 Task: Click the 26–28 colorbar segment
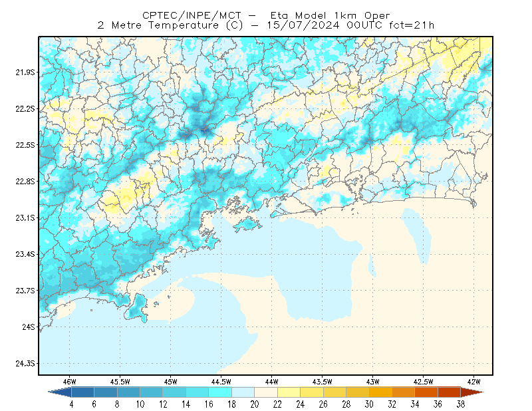pyautogui.click(x=335, y=392)
